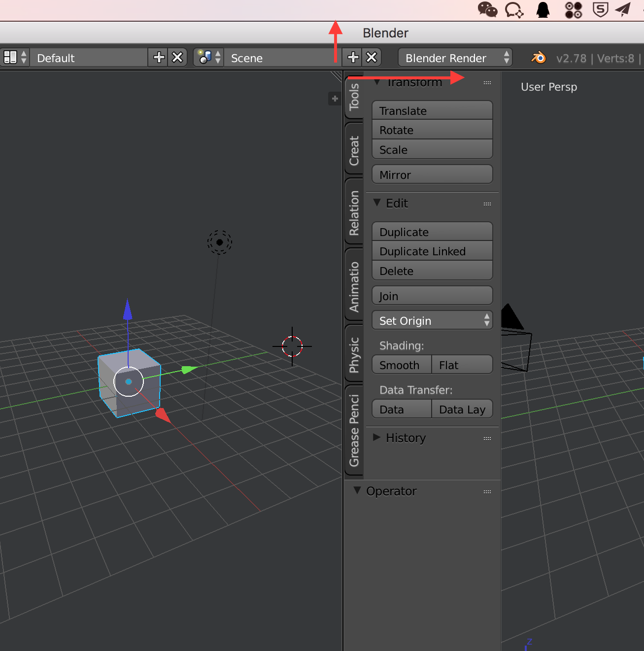Viewport: 644px width, 651px height.
Task: Open the Set Origin dropdown
Action: click(432, 321)
